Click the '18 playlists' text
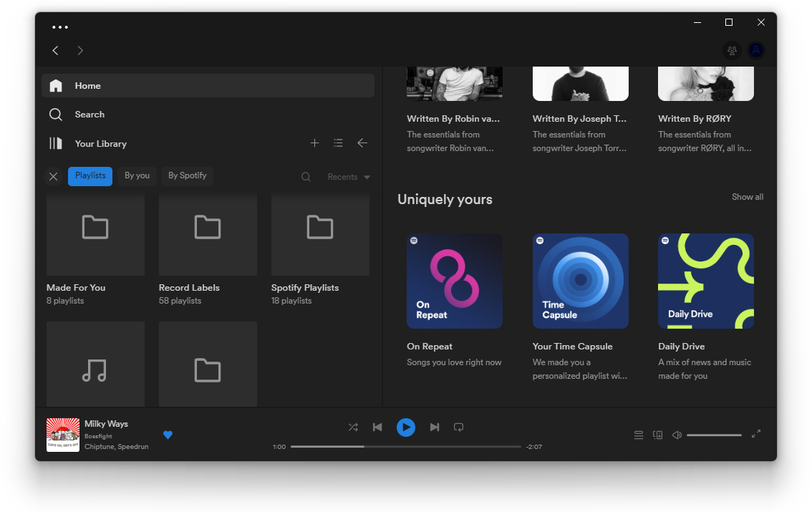The width and height of the screenshot is (812, 512). pos(291,301)
